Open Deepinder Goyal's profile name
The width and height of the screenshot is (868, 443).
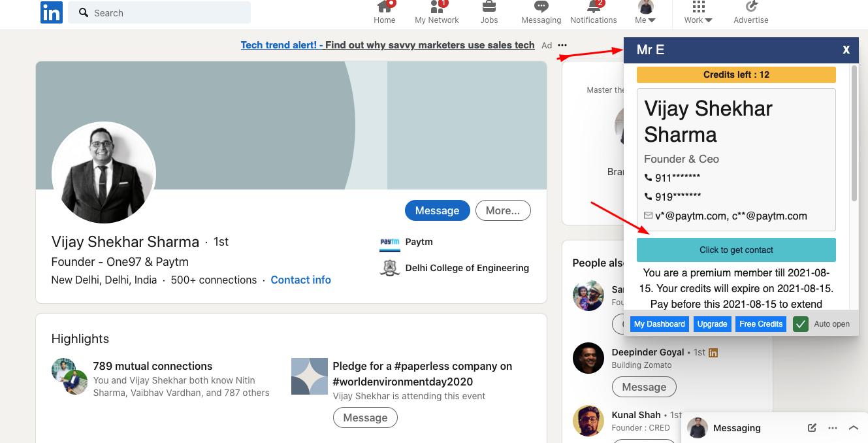click(648, 352)
